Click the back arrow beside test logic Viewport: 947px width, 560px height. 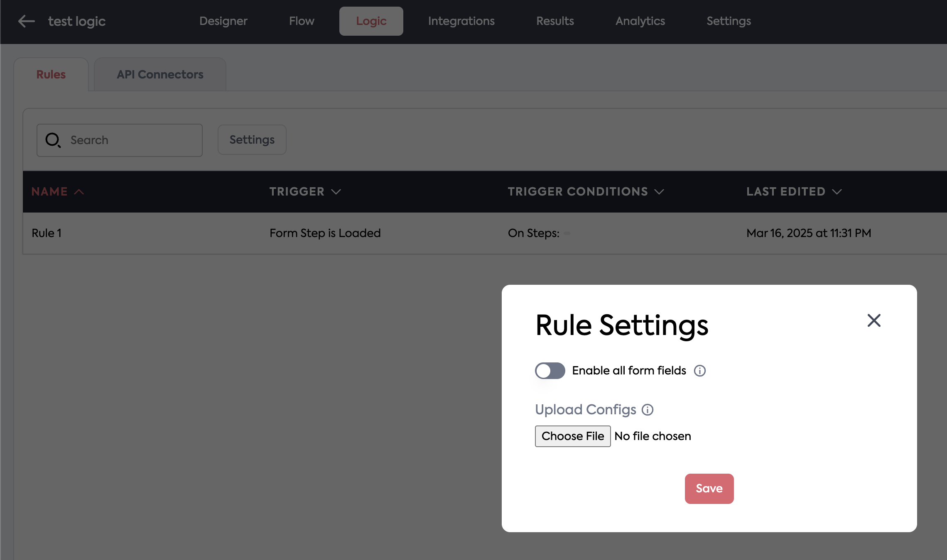click(27, 21)
